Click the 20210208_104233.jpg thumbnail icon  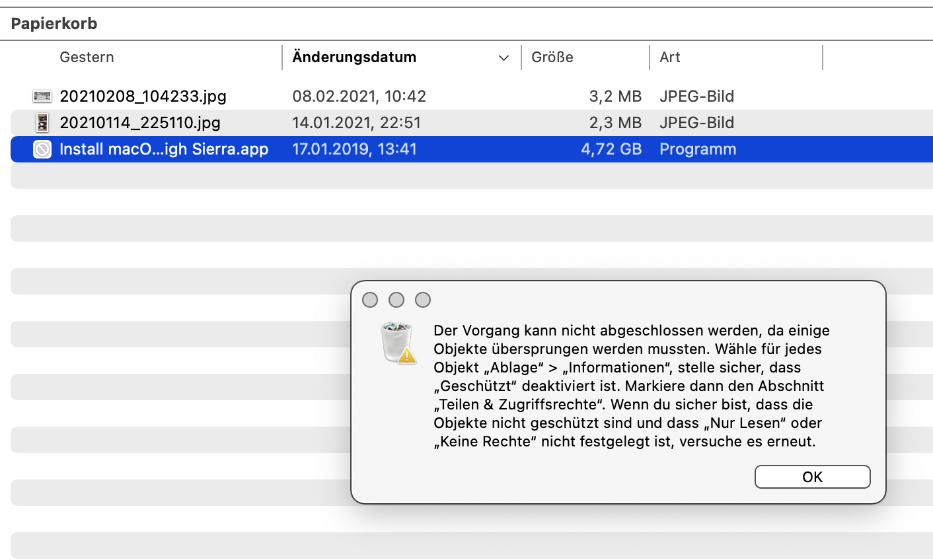tap(42, 96)
